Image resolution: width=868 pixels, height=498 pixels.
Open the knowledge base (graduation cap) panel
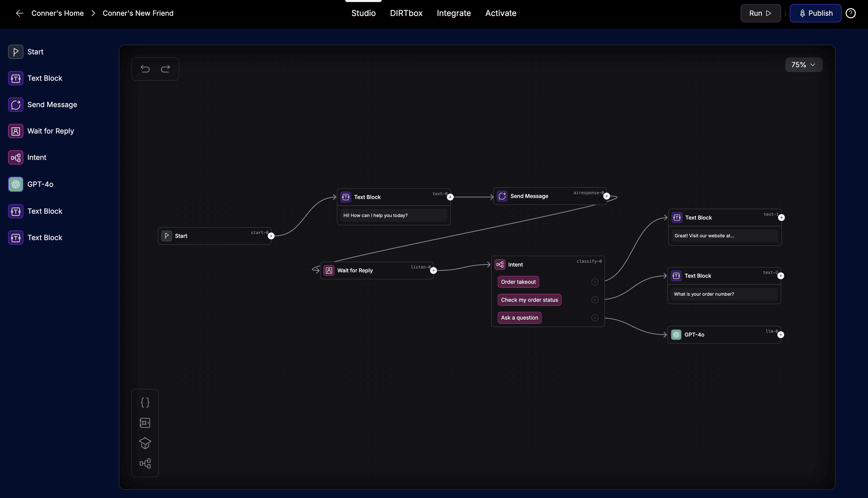coord(145,443)
